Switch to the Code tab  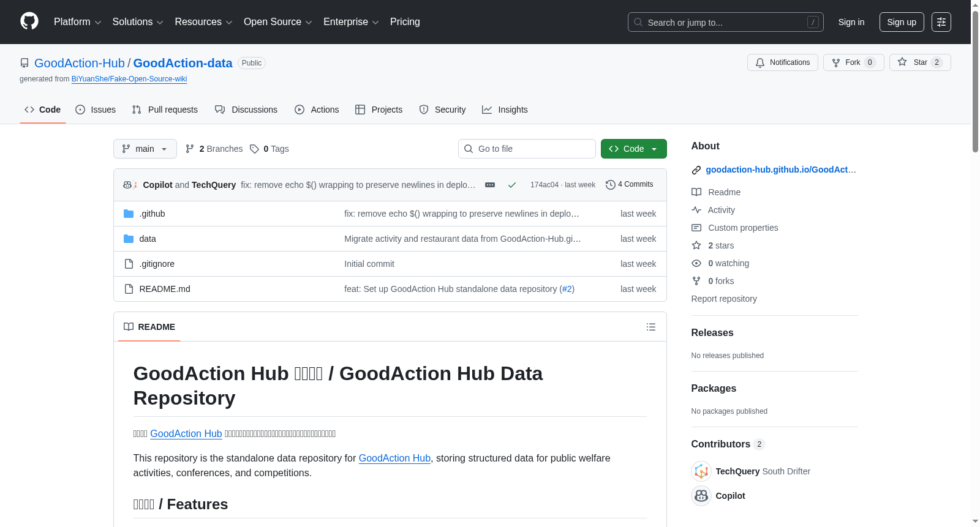click(x=43, y=110)
